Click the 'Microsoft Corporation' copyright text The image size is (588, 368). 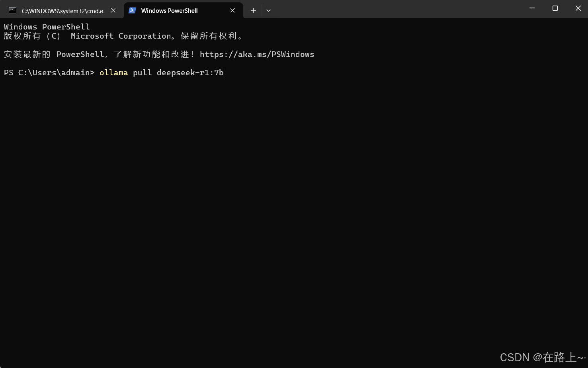(121, 36)
